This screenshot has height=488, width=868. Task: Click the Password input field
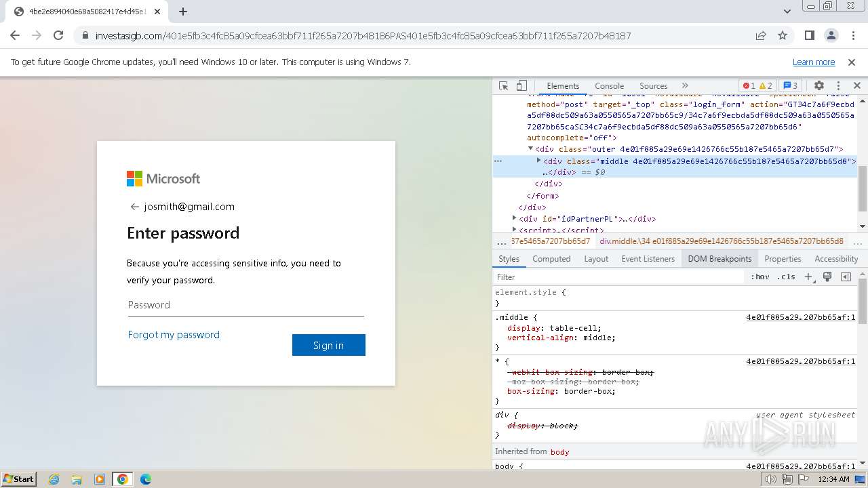pos(245,305)
